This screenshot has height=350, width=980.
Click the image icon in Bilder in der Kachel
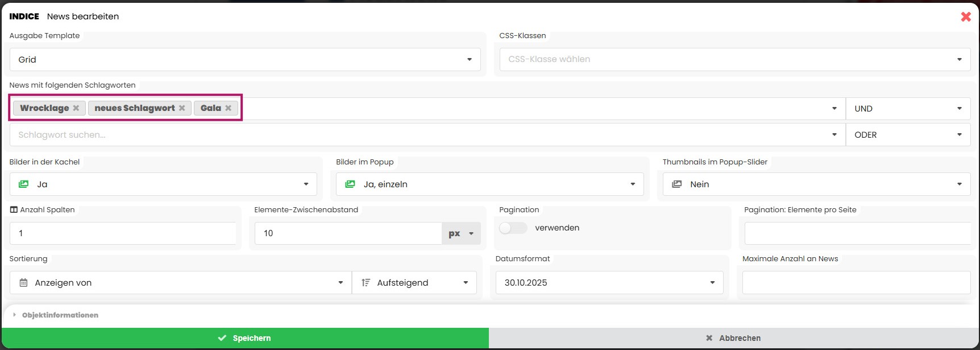click(23, 184)
